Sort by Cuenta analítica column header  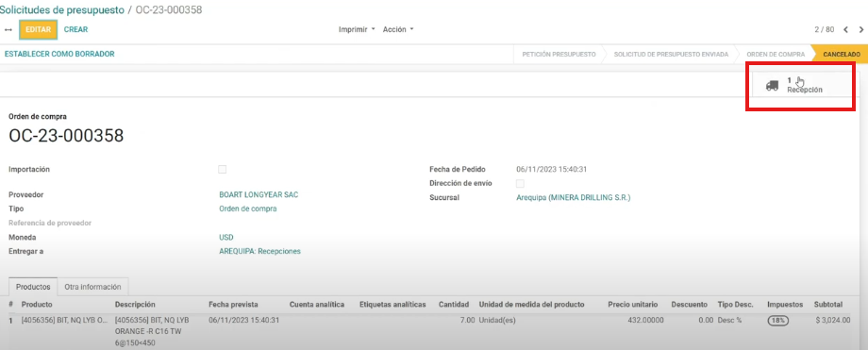[317, 305]
